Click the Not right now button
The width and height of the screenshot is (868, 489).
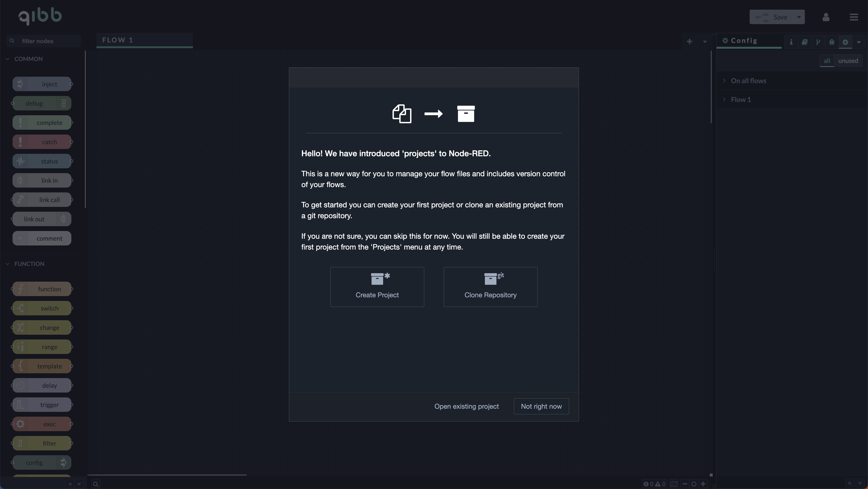pyautogui.click(x=541, y=406)
